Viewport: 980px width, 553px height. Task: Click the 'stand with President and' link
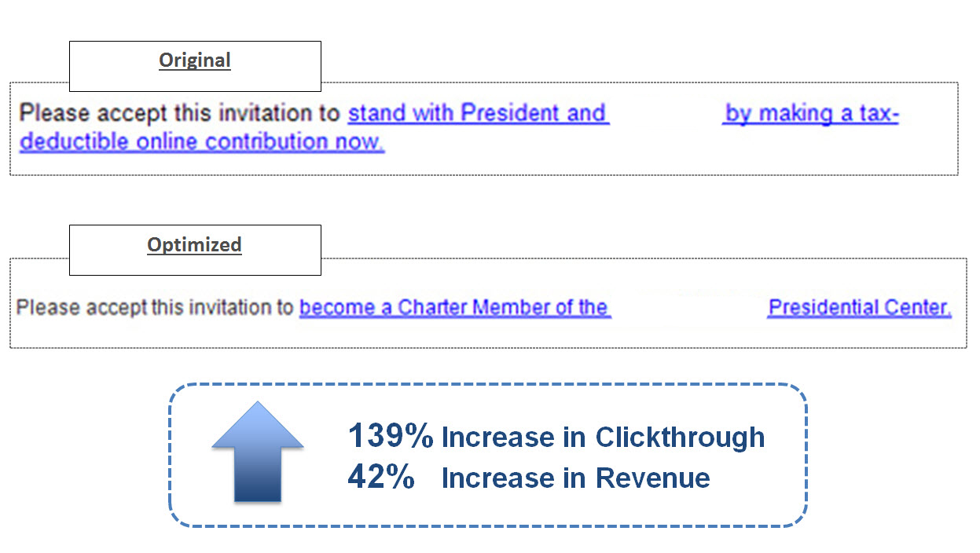[x=478, y=113]
